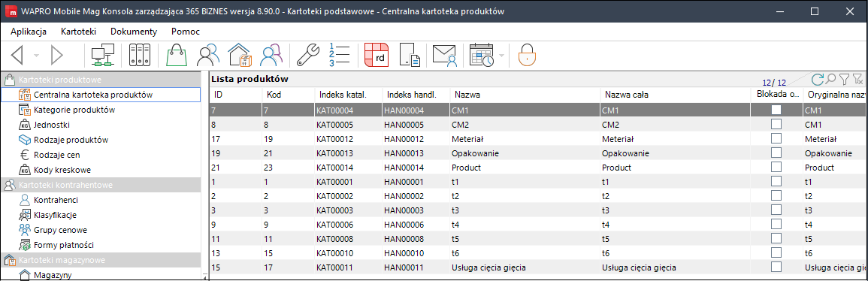The width and height of the screenshot is (868, 281).
Task: Open the Pomoc menu
Action: [186, 32]
